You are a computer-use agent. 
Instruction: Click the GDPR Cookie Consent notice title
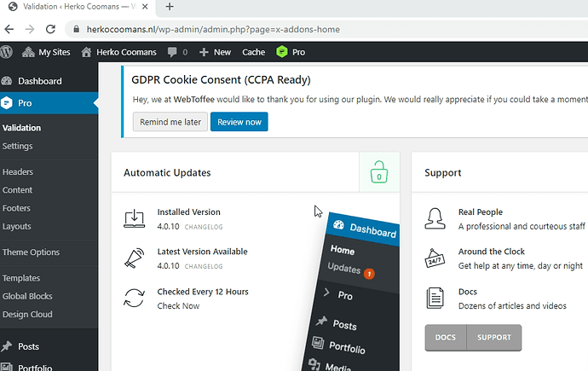[x=221, y=80]
